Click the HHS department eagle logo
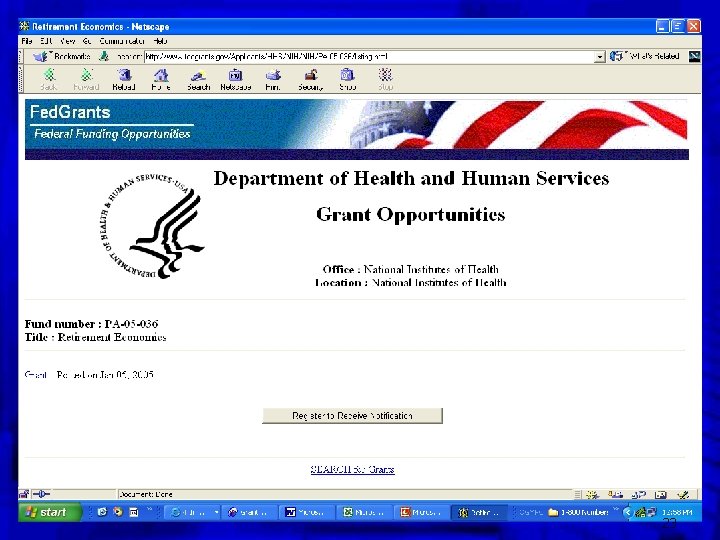 (152, 227)
